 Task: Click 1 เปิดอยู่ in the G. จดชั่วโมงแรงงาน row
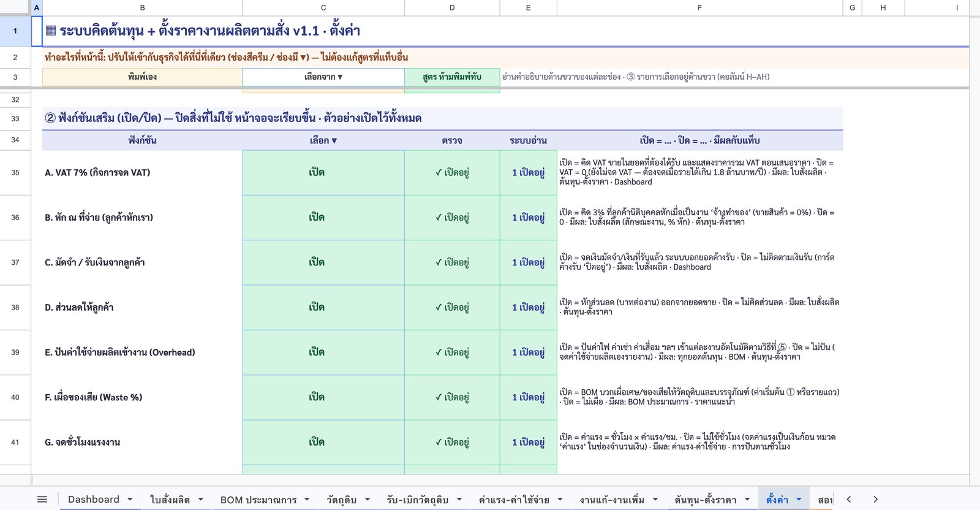528,443
